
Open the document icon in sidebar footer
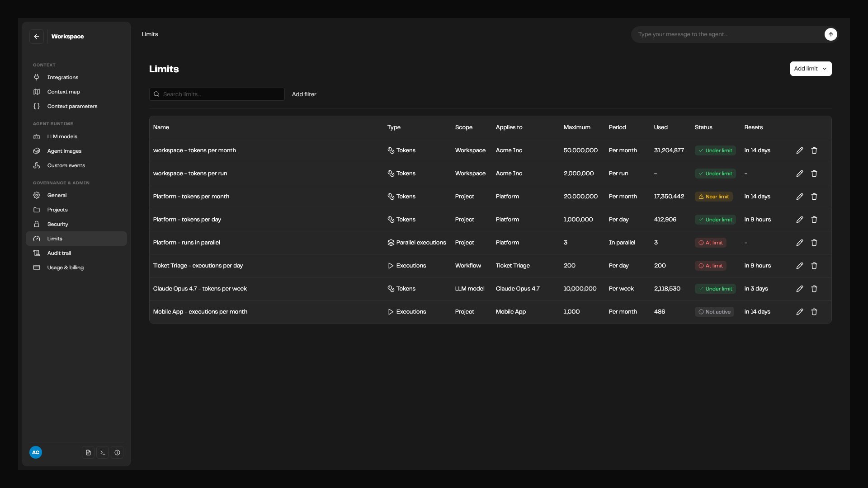[88, 452]
